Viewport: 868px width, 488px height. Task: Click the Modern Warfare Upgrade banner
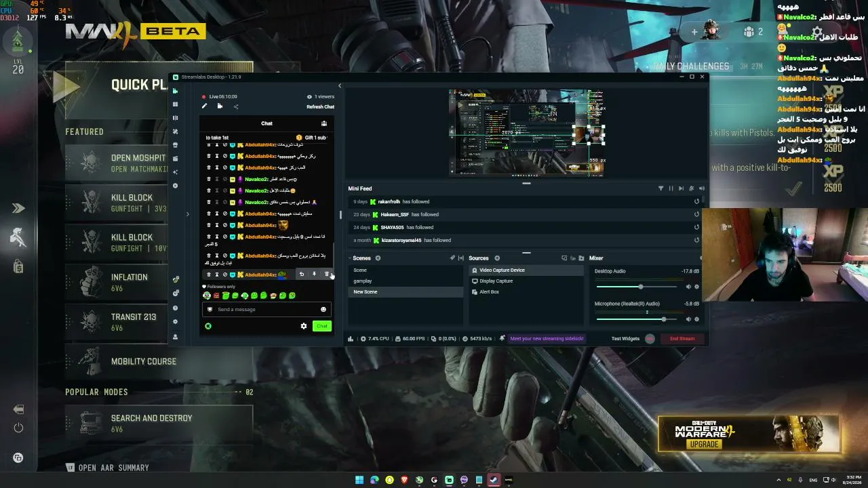coord(749,434)
